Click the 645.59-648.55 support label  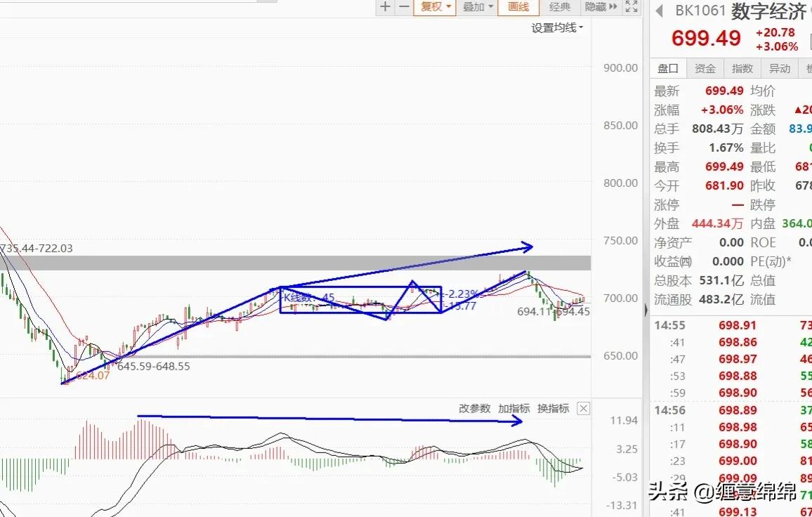154,366
